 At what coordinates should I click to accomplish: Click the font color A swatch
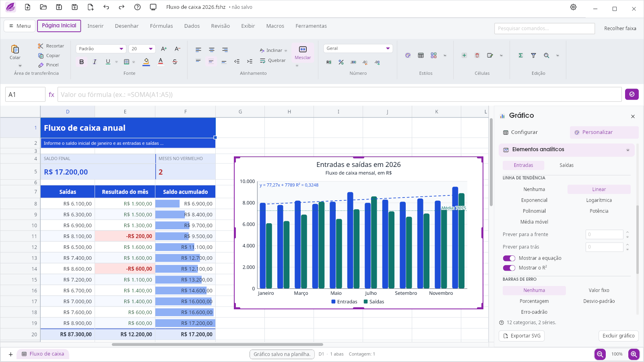161,62
